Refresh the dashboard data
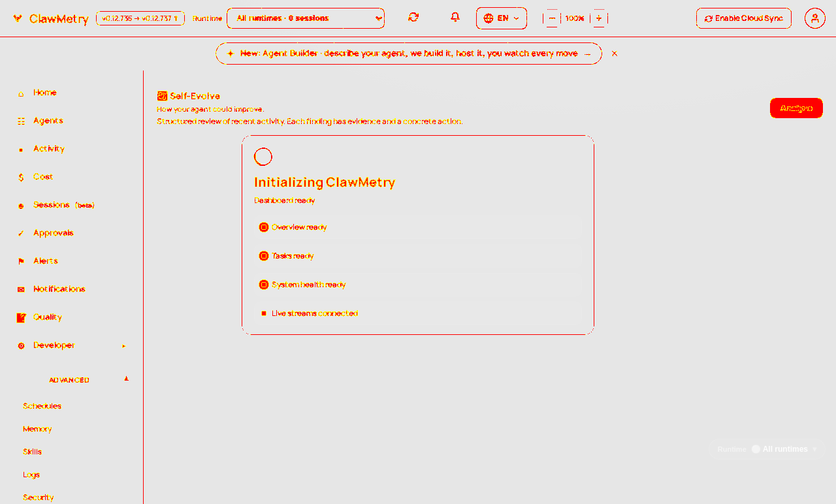The width and height of the screenshot is (836, 504). pyautogui.click(x=413, y=18)
